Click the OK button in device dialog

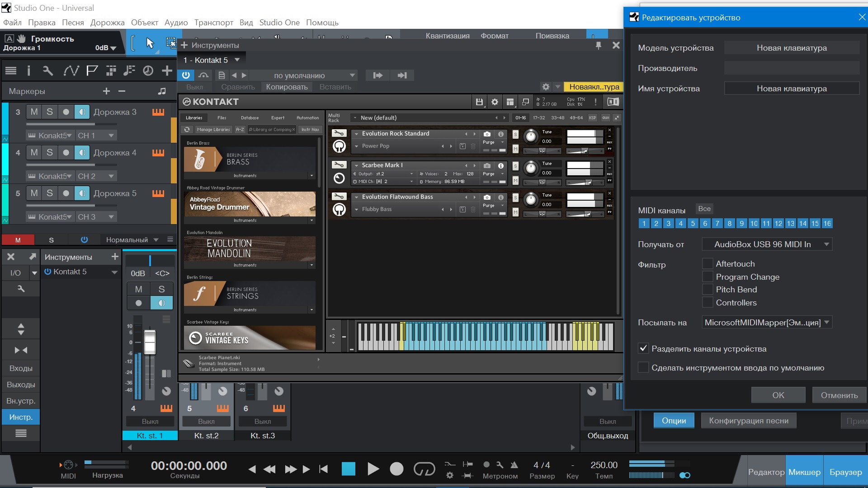tap(778, 395)
